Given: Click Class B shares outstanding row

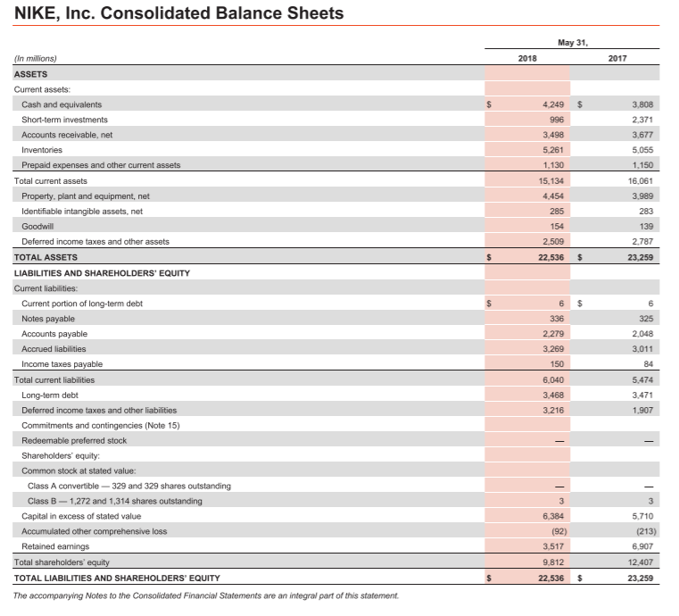Looking at the screenshot, I should [x=335, y=501].
